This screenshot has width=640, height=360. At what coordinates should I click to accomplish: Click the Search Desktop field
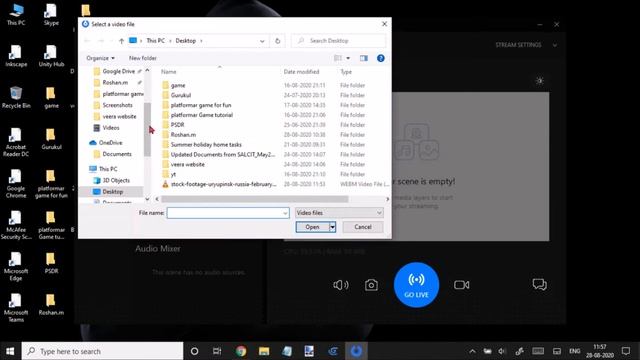(x=338, y=41)
